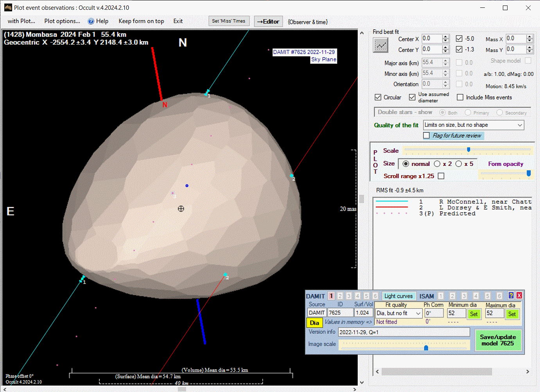The height and width of the screenshot is (392, 540).
Task: Open the 'with Plot...' menu
Action: click(x=21, y=21)
